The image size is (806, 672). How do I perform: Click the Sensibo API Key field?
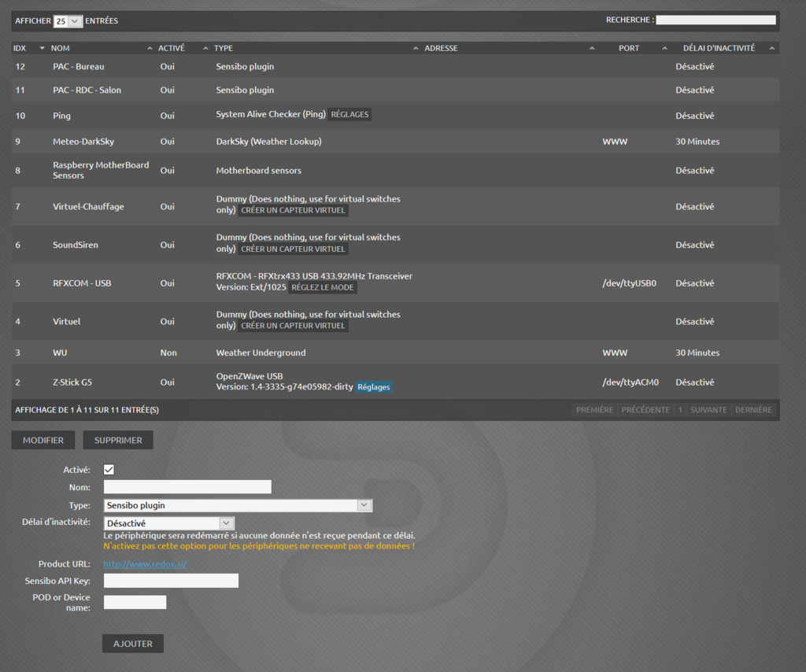171,581
